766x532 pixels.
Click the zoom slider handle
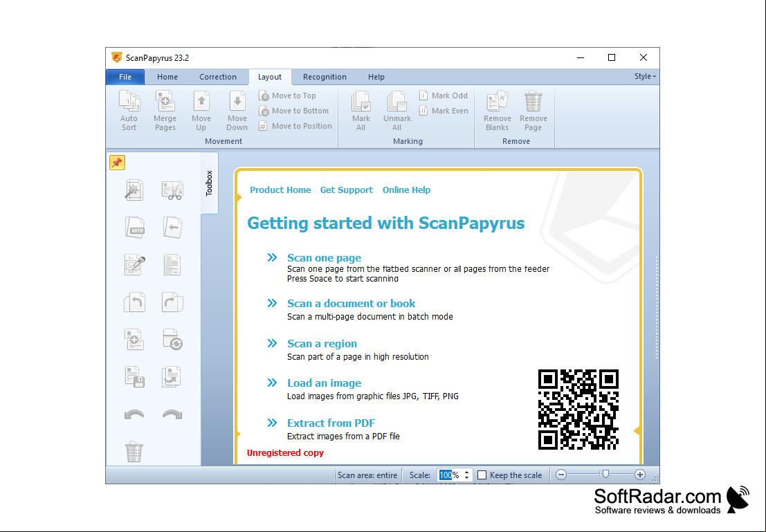[x=605, y=474]
